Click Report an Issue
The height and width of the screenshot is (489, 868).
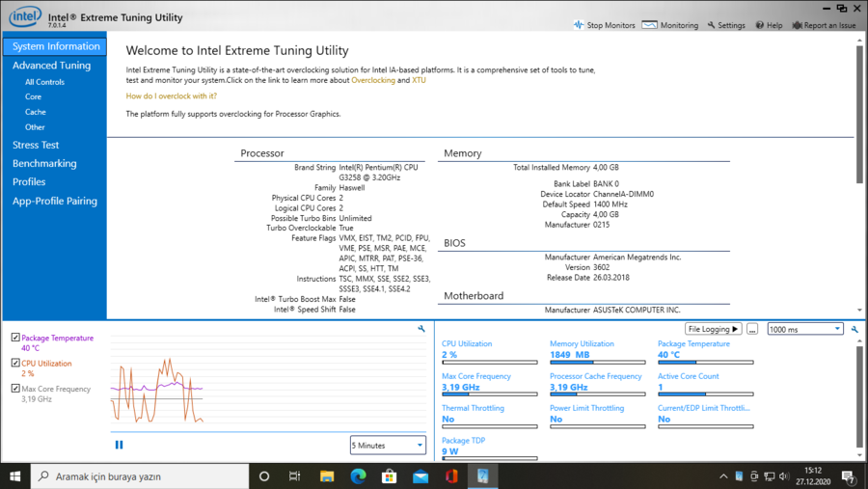click(824, 25)
